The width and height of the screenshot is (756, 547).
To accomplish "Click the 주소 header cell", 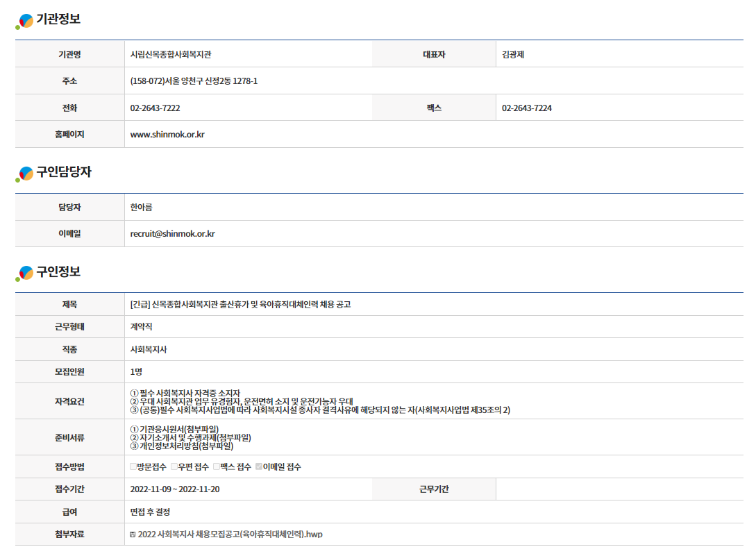I will 70,81.
